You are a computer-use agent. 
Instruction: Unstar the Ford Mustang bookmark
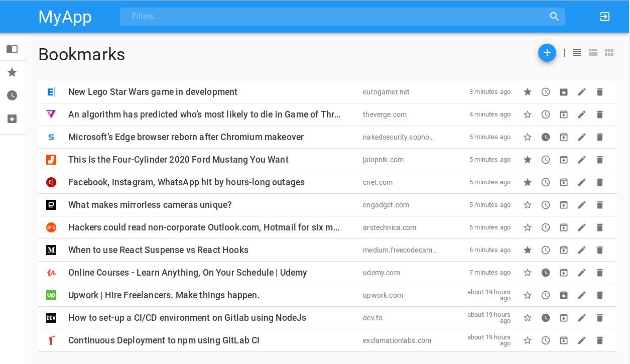[x=528, y=160]
